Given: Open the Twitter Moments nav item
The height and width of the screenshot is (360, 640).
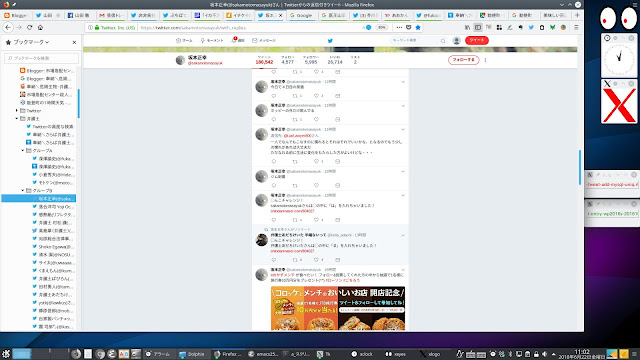Looking at the screenshot, I should (212, 40).
